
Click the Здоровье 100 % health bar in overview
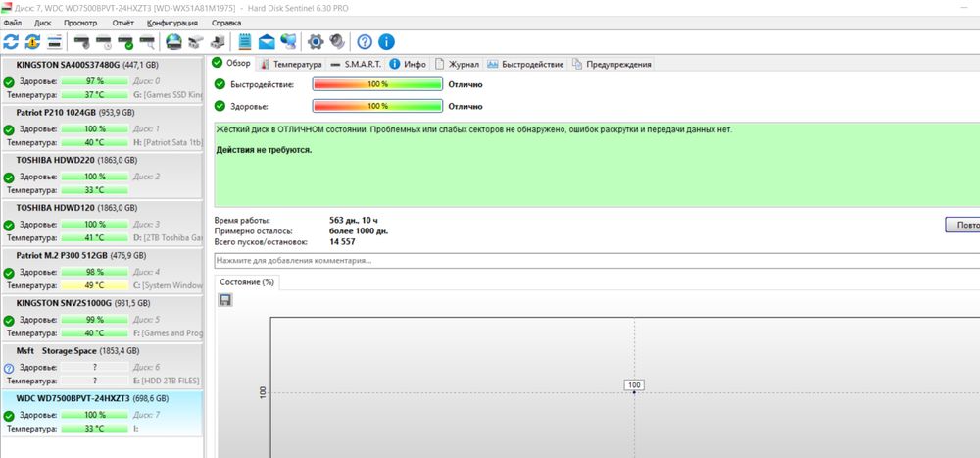377,106
